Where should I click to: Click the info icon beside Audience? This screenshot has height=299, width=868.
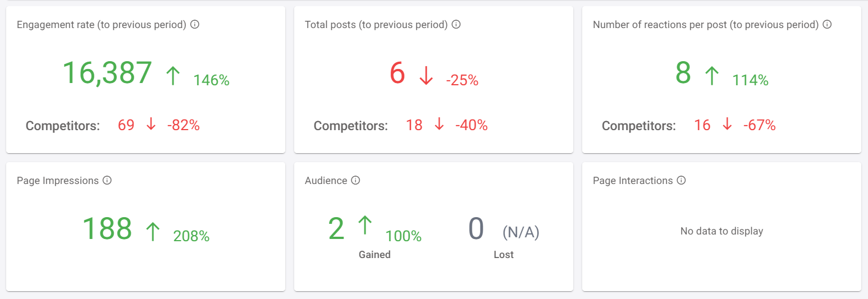(355, 181)
